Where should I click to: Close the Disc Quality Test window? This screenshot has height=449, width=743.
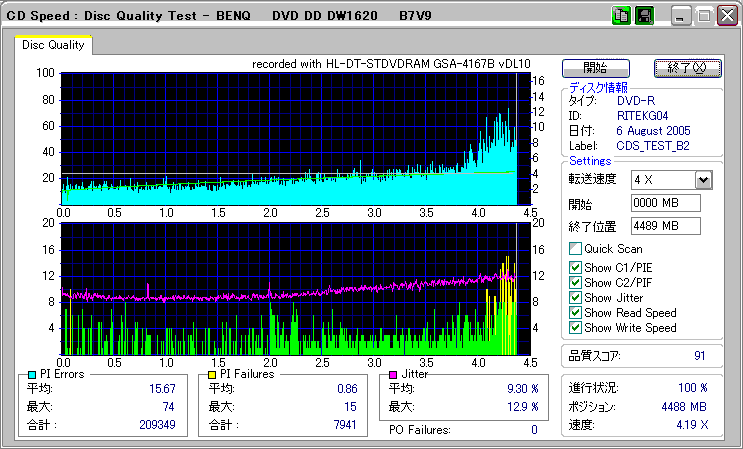[x=726, y=16]
